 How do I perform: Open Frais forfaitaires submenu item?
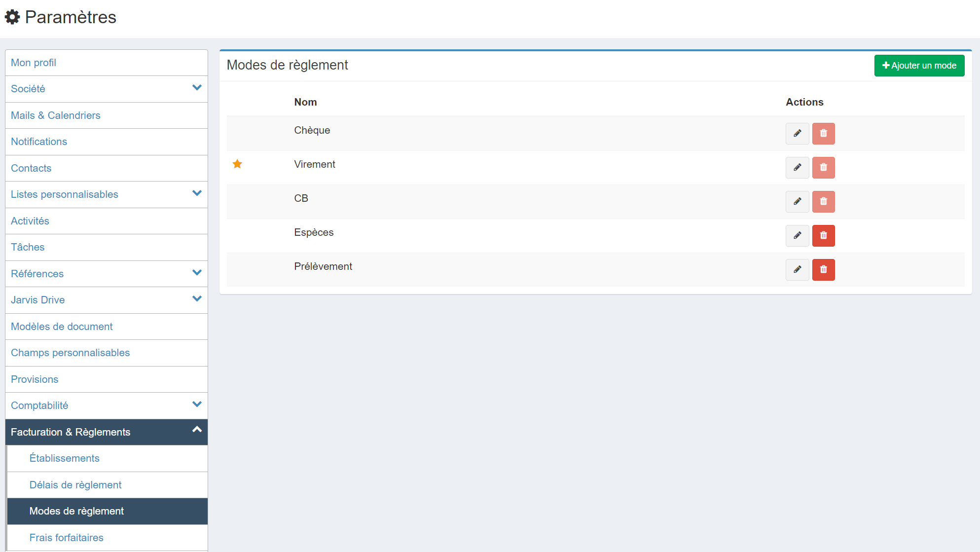click(67, 538)
